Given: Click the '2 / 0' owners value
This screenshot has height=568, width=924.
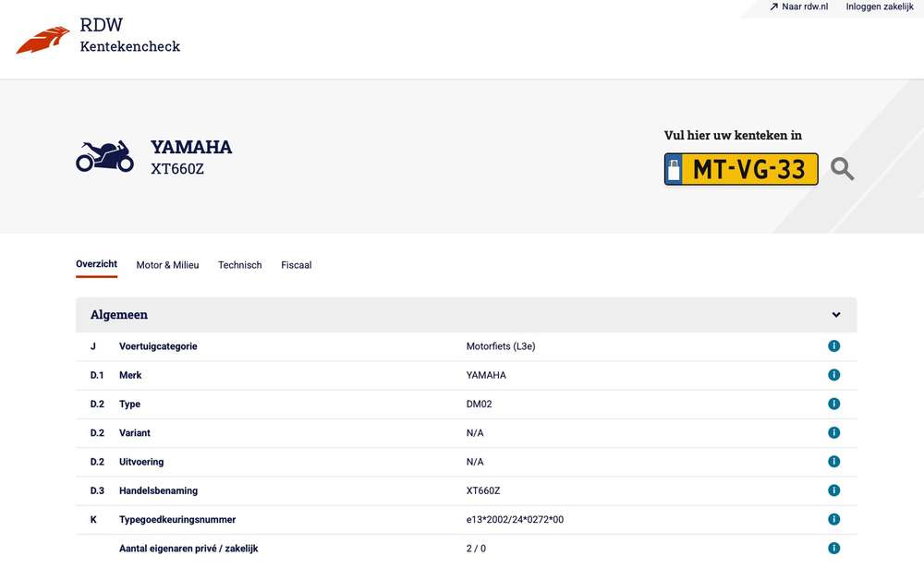Looking at the screenshot, I should point(476,549).
